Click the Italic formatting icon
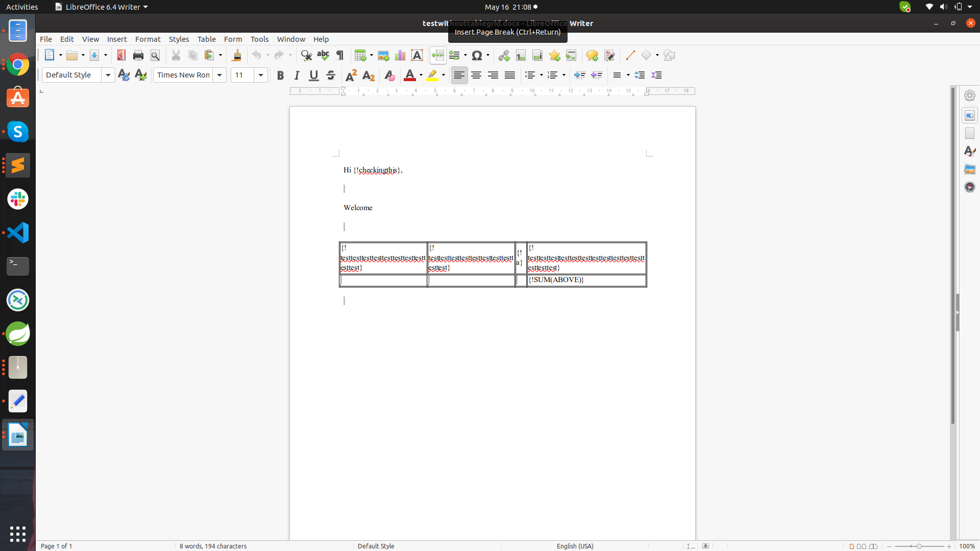Screen dimensions: 980x551 pos(297,74)
